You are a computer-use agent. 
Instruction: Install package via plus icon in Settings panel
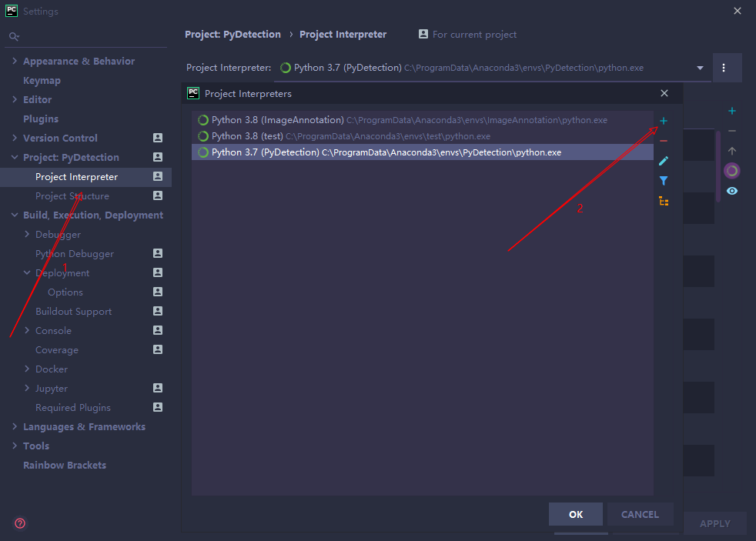click(x=732, y=112)
